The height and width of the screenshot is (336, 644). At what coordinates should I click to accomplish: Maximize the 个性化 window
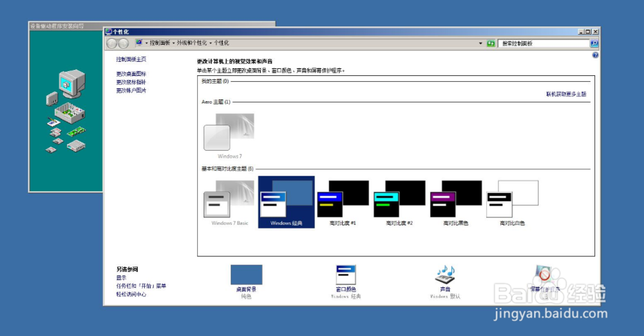[588, 32]
